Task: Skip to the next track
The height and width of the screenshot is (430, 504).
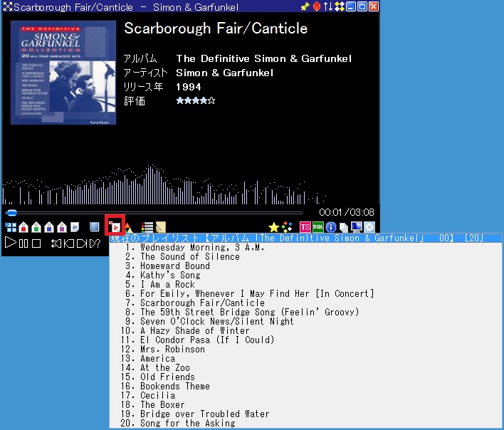Action: click(x=82, y=243)
